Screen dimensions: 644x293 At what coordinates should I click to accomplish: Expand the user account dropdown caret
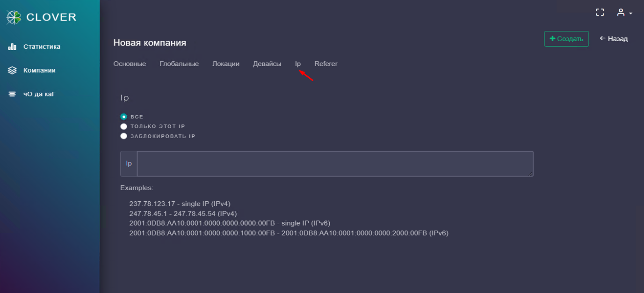point(630,14)
